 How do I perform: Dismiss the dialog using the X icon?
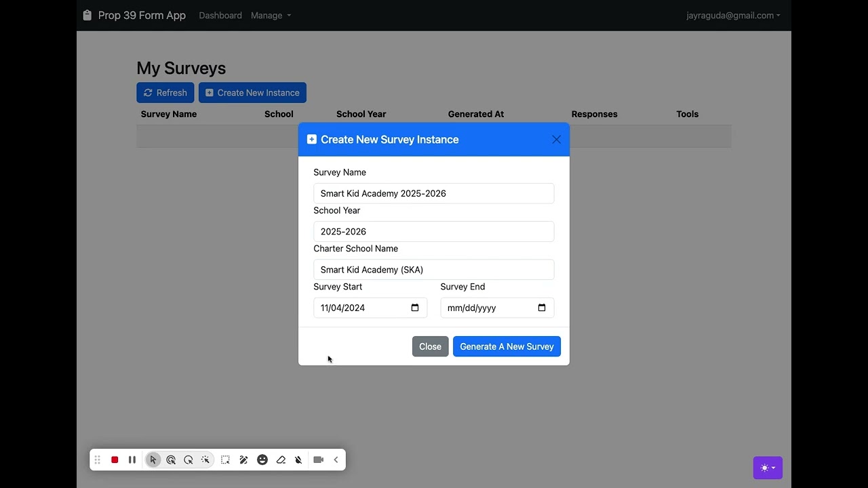pyautogui.click(x=556, y=140)
